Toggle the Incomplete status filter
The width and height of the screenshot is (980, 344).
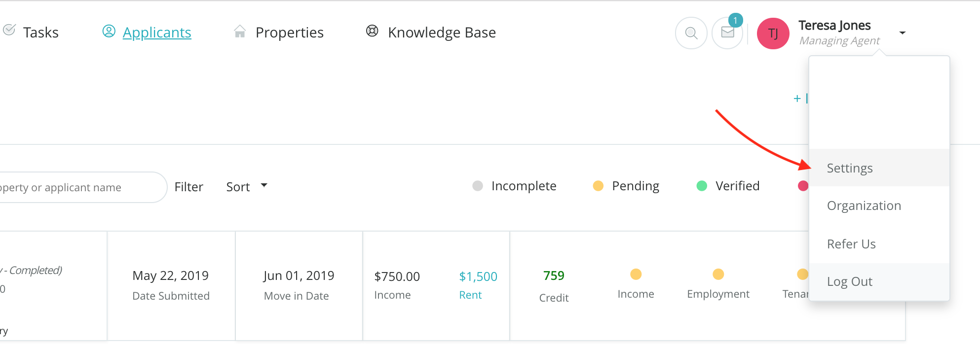(x=514, y=186)
